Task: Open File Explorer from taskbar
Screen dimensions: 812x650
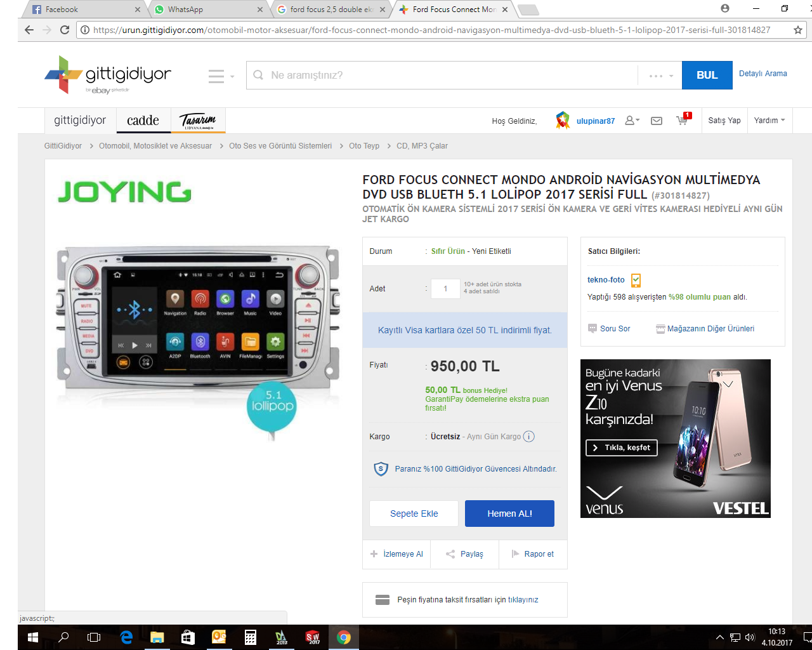Action: click(x=157, y=637)
